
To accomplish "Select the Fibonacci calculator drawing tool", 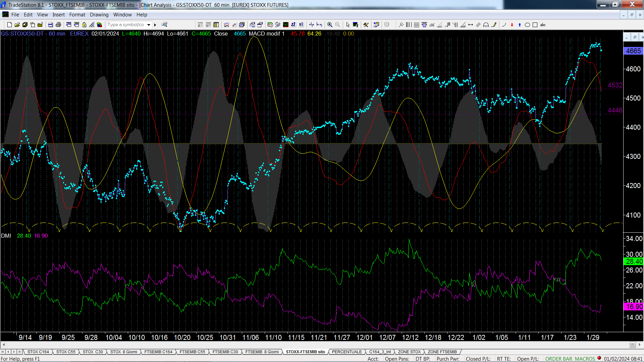I will [424, 25].
